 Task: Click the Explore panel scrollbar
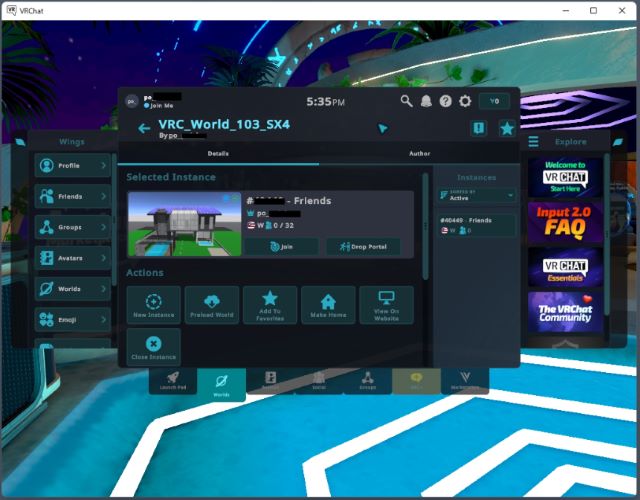click(607, 235)
